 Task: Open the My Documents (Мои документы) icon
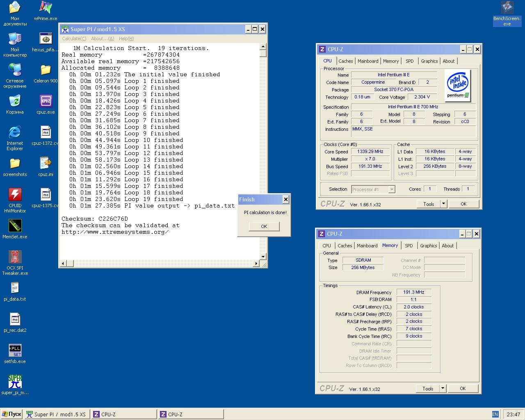pos(15,14)
